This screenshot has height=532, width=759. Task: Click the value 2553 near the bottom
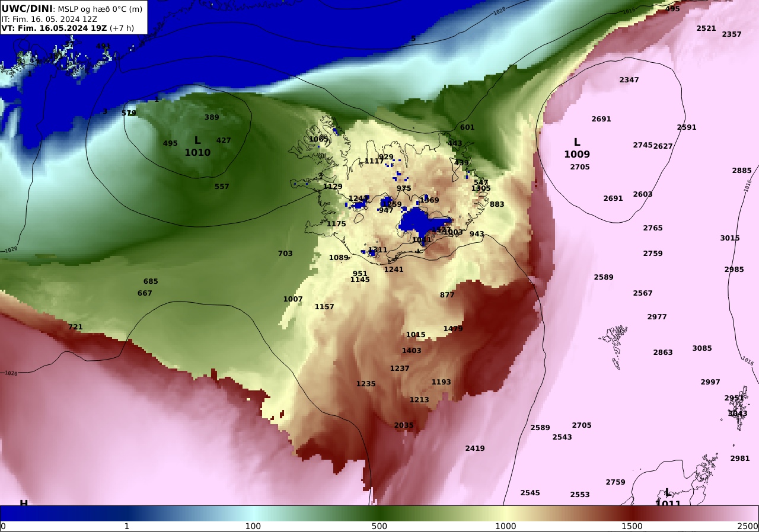pyautogui.click(x=580, y=495)
